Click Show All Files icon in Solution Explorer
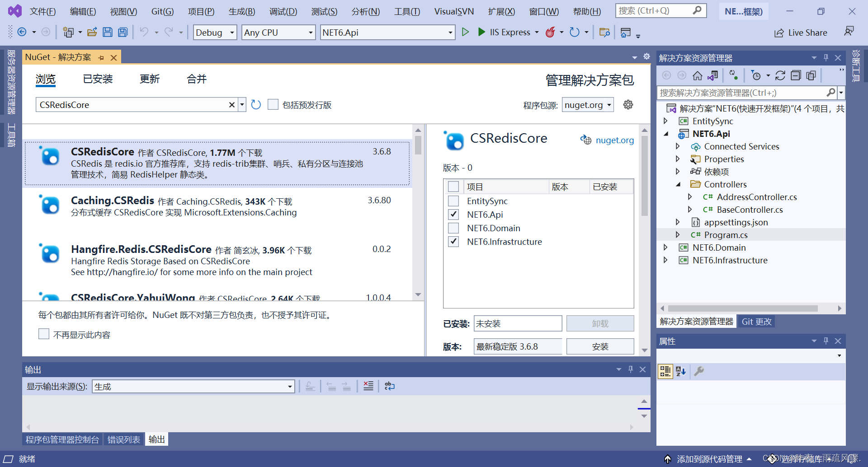 click(811, 75)
